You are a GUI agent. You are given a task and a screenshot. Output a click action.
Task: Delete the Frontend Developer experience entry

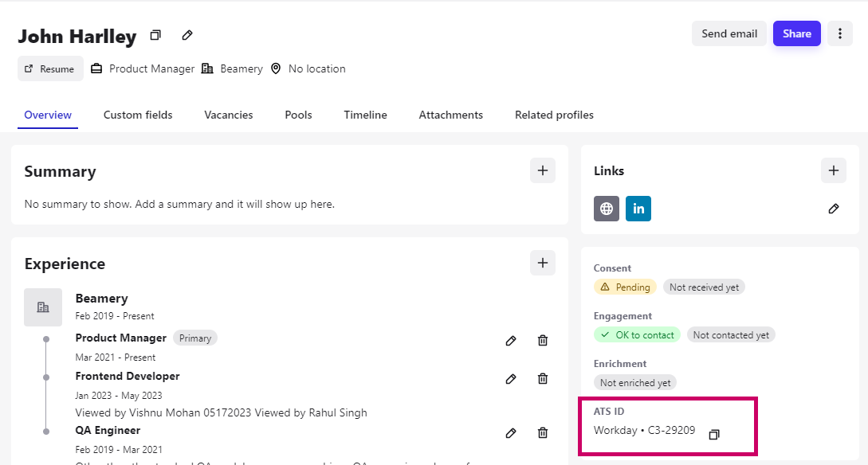[543, 379]
